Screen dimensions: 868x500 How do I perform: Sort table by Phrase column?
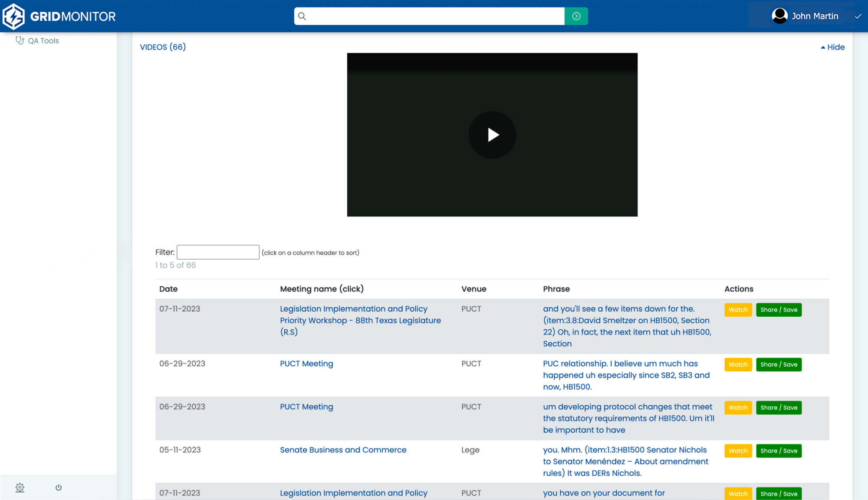click(x=556, y=289)
